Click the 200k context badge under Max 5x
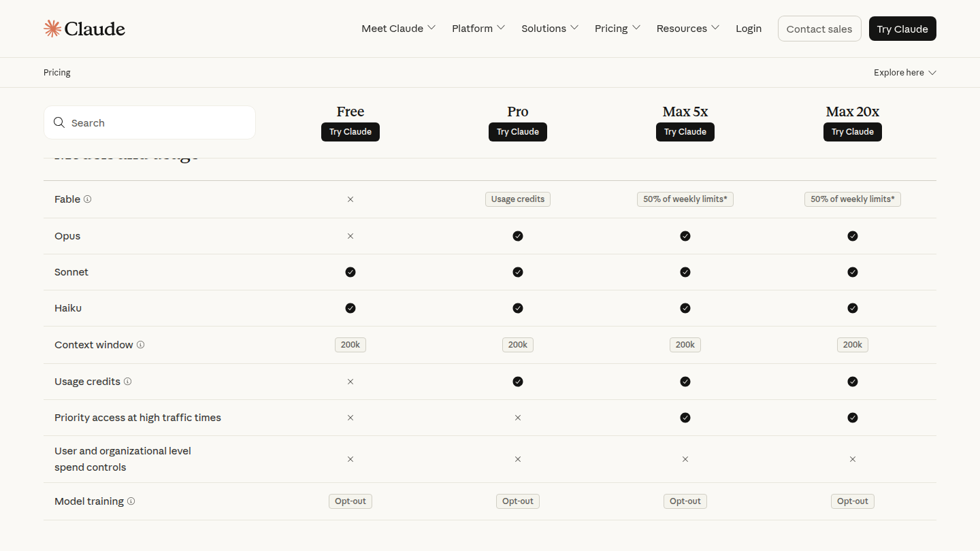Viewport: 980px width, 551px height. 685,345
